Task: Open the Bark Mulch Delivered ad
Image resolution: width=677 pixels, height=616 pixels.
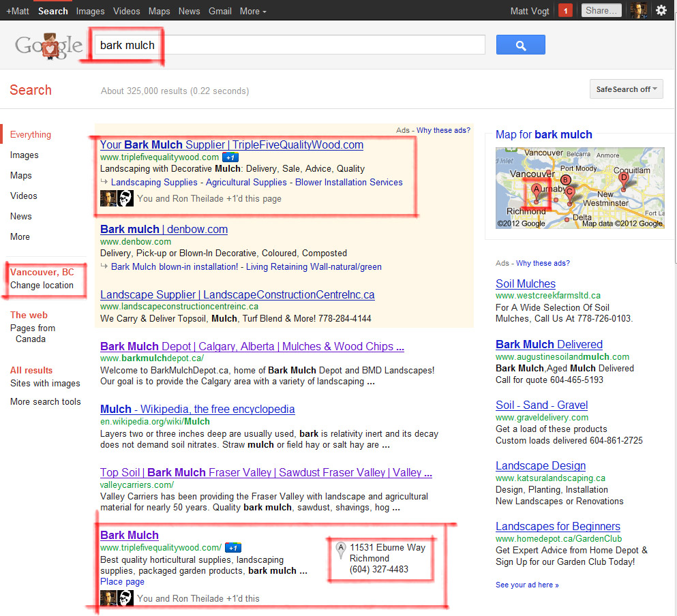Action: [549, 345]
